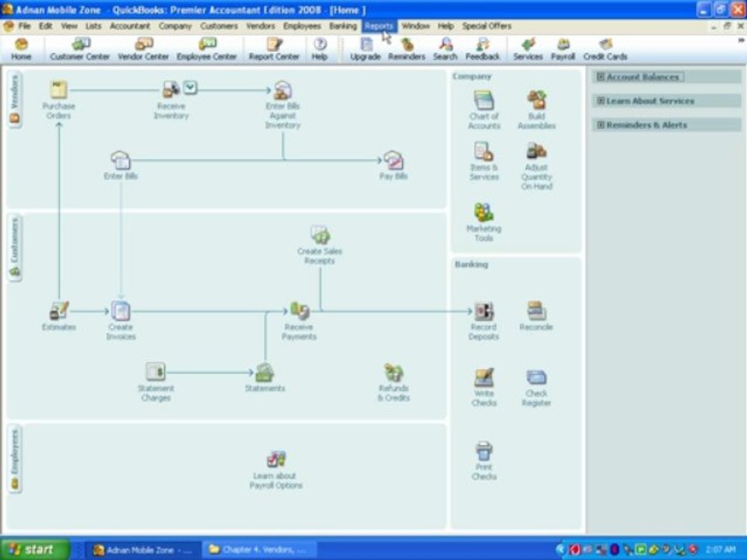Open the Lists menu
Image resolution: width=747 pixels, height=560 pixels.
pyautogui.click(x=93, y=26)
